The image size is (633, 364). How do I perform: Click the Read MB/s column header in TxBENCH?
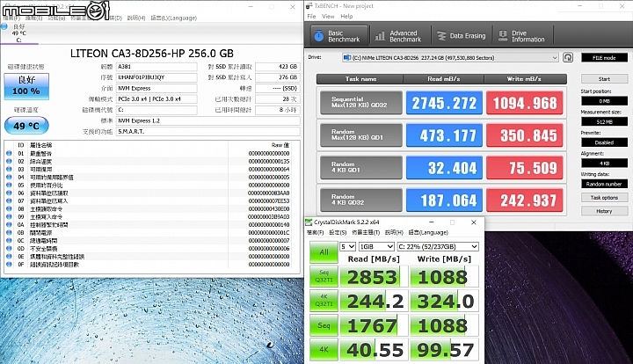[x=444, y=79]
